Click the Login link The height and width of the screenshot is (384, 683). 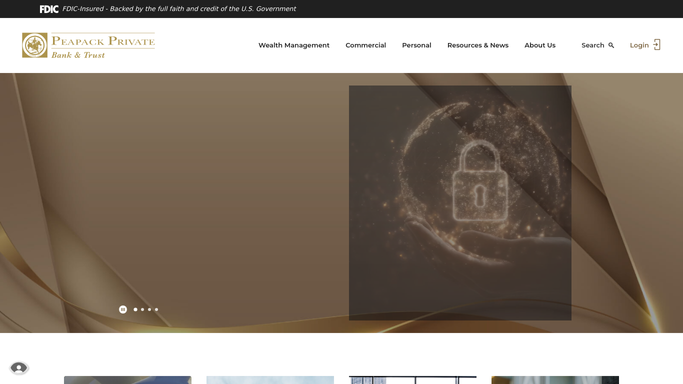639,45
